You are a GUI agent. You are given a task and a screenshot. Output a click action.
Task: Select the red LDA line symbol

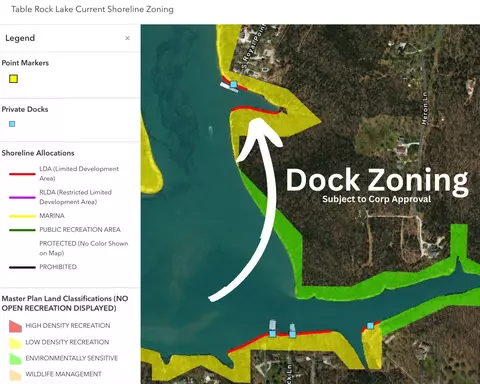click(x=22, y=174)
